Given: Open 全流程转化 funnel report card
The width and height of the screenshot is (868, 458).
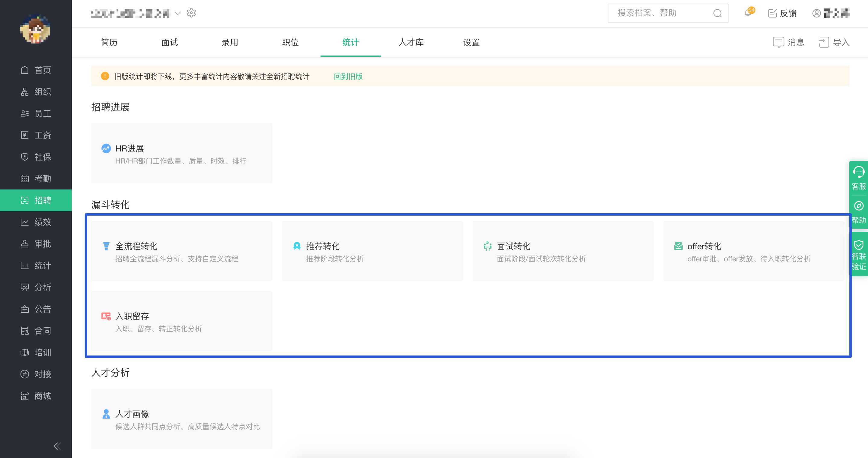Looking at the screenshot, I should pos(182,251).
